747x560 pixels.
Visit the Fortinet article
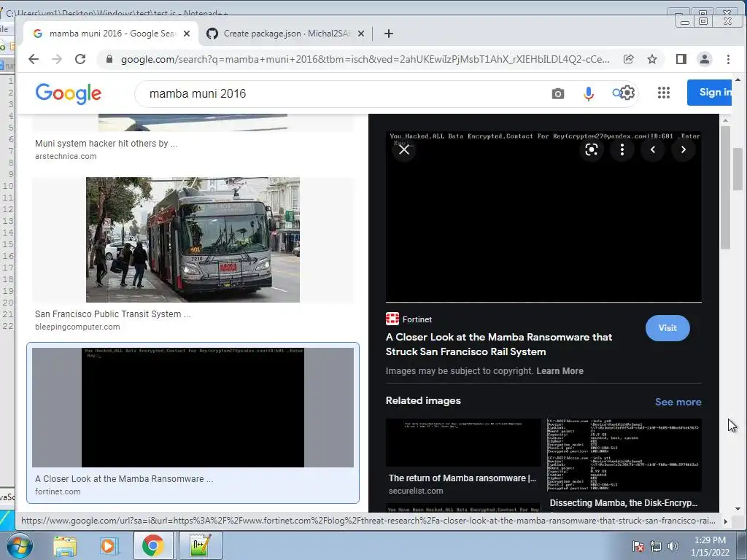pyautogui.click(x=667, y=328)
